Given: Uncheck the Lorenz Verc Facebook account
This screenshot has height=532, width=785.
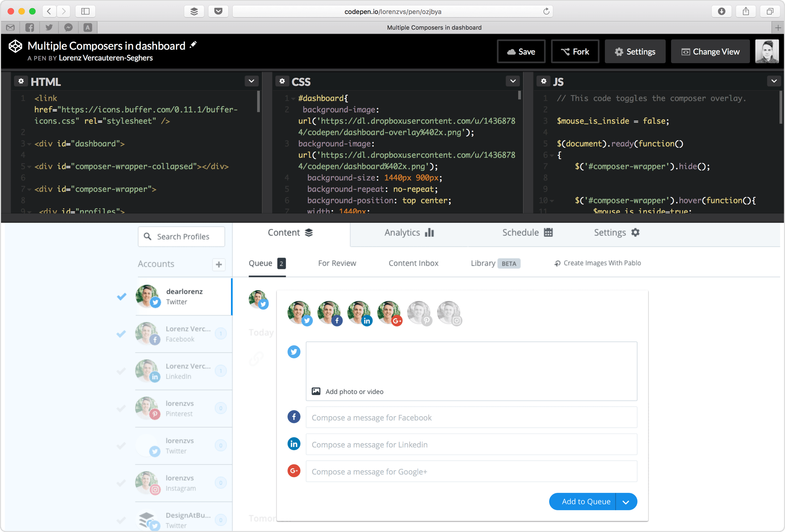Looking at the screenshot, I should [x=121, y=334].
